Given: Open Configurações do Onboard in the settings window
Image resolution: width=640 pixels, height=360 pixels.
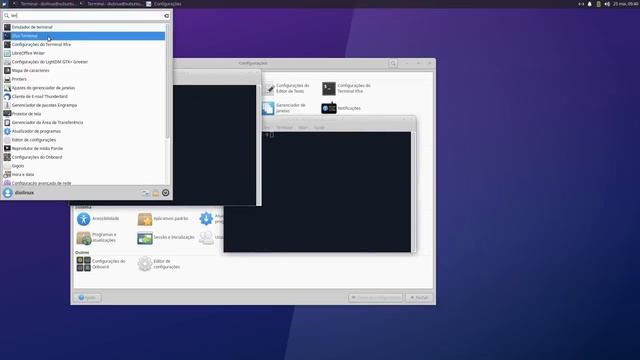Looking at the screenshot, I should pos(101,264).
